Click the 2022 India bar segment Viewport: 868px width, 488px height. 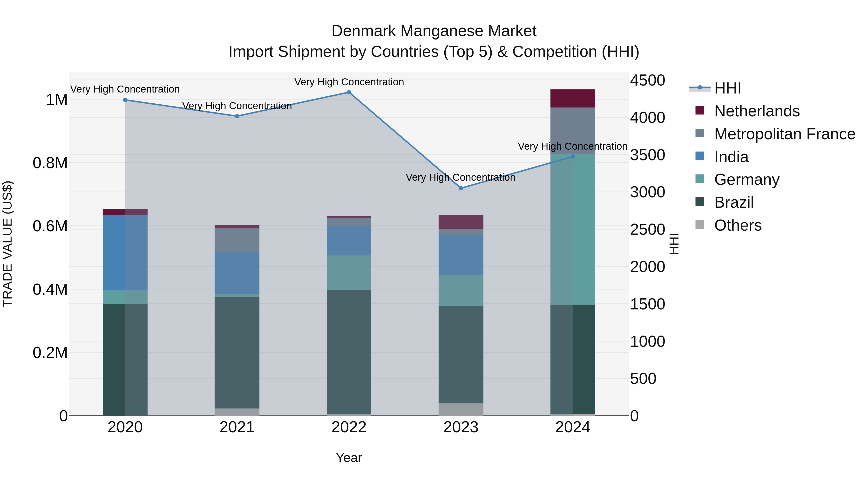[349, 241]
